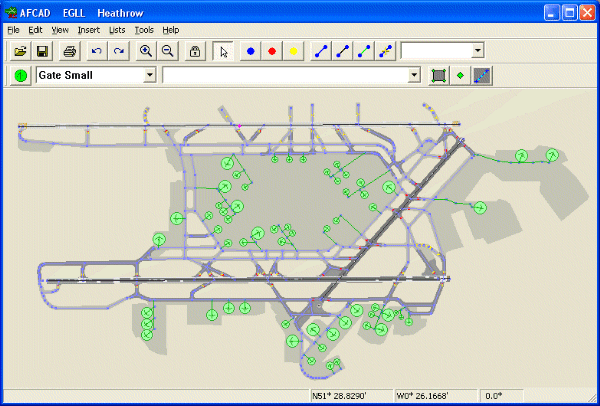Open the Insert menu
The height and width of the screenshot is (406, 600).
(89, 30)
